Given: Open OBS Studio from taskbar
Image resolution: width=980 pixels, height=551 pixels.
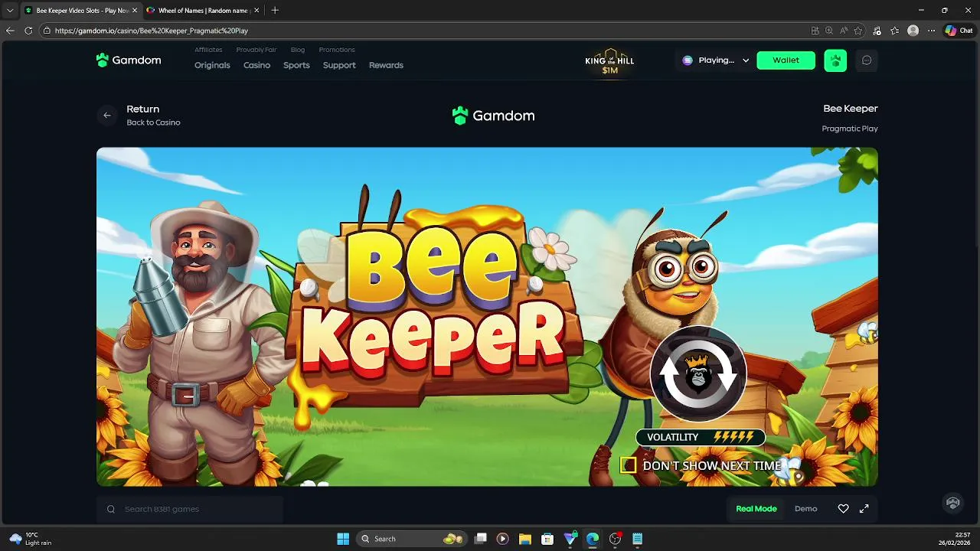Looking at the screenshot, I should (615, 539).
